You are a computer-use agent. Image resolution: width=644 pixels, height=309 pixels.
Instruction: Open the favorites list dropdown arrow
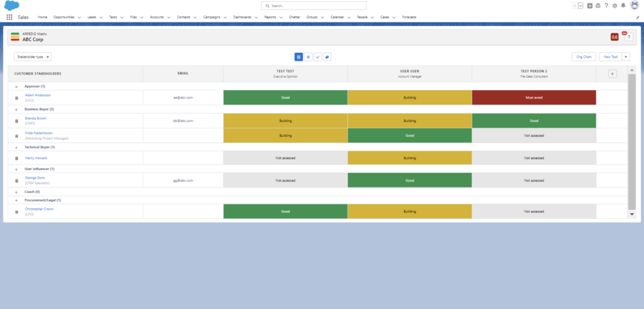(x=581, y=6)
